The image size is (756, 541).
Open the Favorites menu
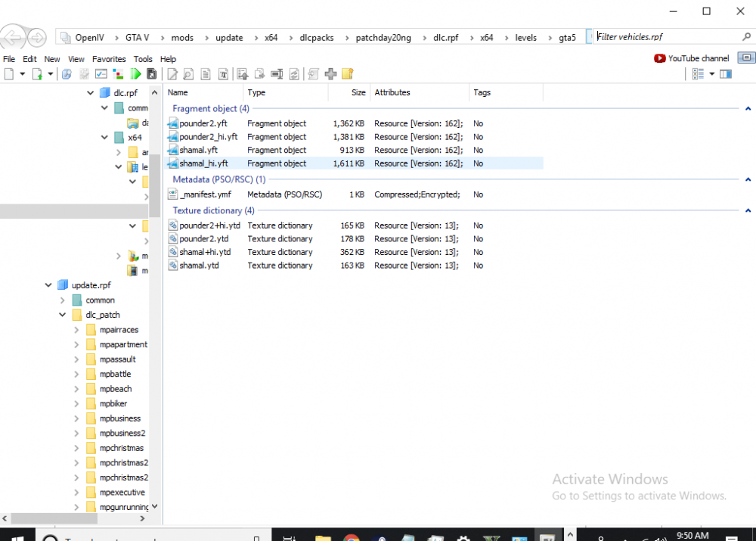109,59
